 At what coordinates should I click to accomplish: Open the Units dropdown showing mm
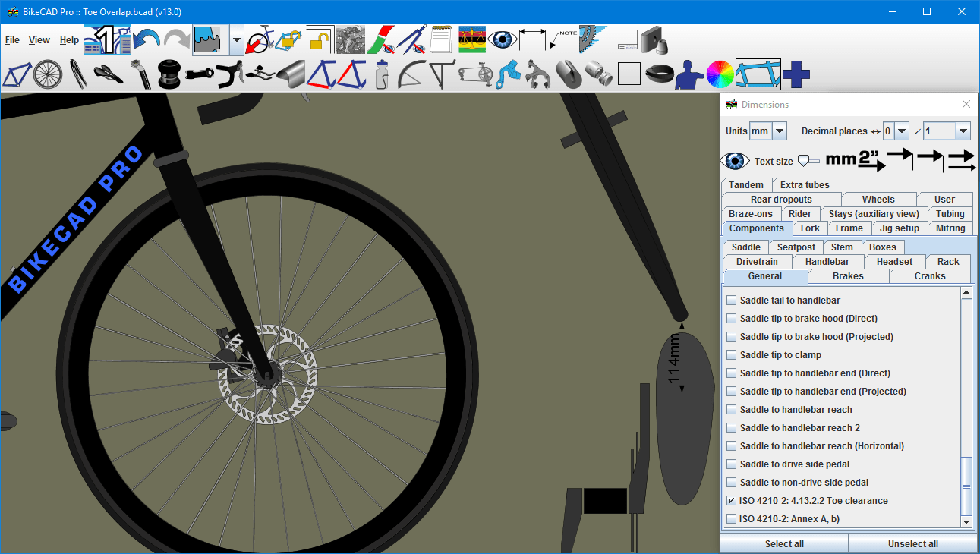point(778,131)
